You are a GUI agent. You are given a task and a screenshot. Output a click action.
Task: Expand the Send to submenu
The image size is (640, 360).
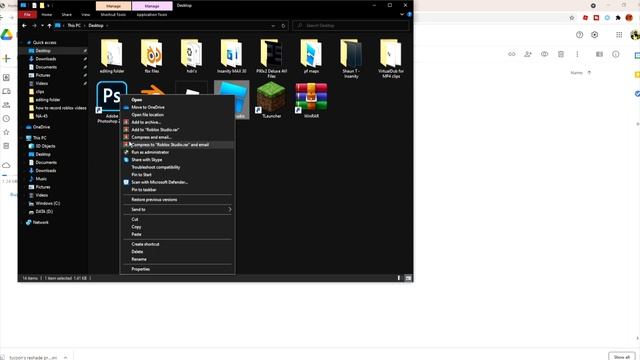(230, 209)
